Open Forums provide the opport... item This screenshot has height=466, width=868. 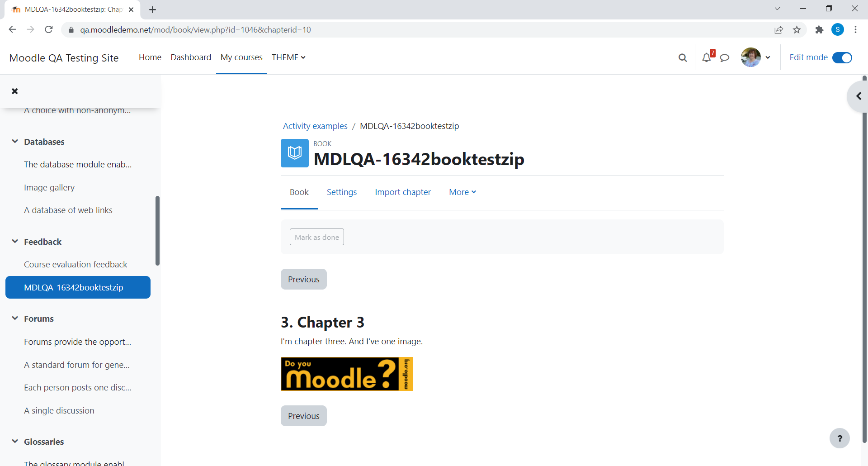(x=78, y=342)
